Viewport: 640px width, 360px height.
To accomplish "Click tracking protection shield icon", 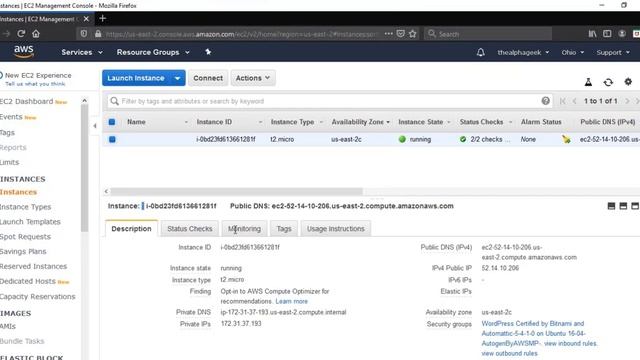I will pos(84,34).
